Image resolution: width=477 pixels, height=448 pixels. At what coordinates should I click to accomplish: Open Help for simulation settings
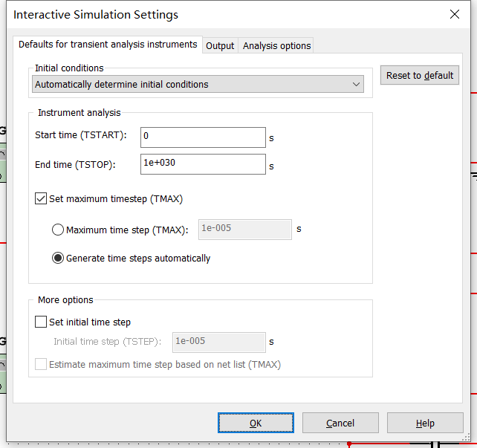click(425, 423)
